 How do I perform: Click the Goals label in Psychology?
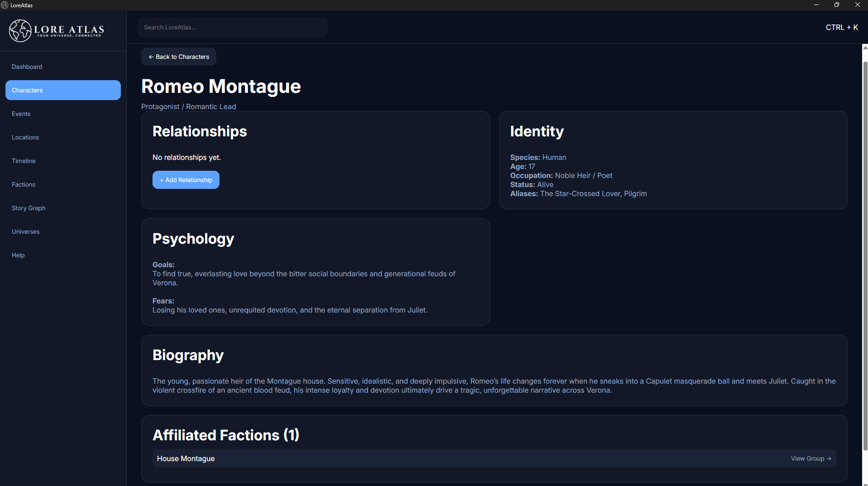pyautogui.click(x=163, y=265)
